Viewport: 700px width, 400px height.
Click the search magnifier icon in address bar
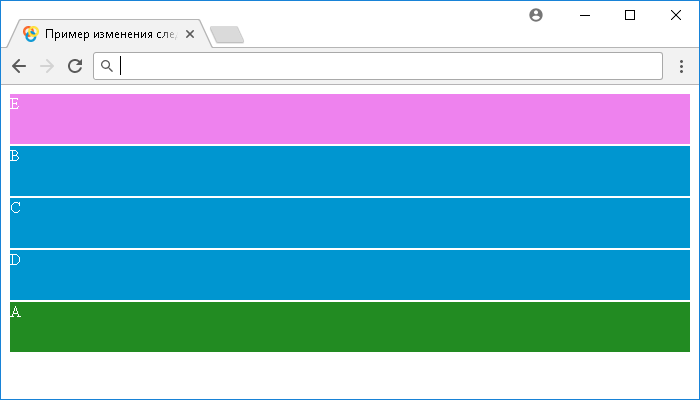click(107, 66)
